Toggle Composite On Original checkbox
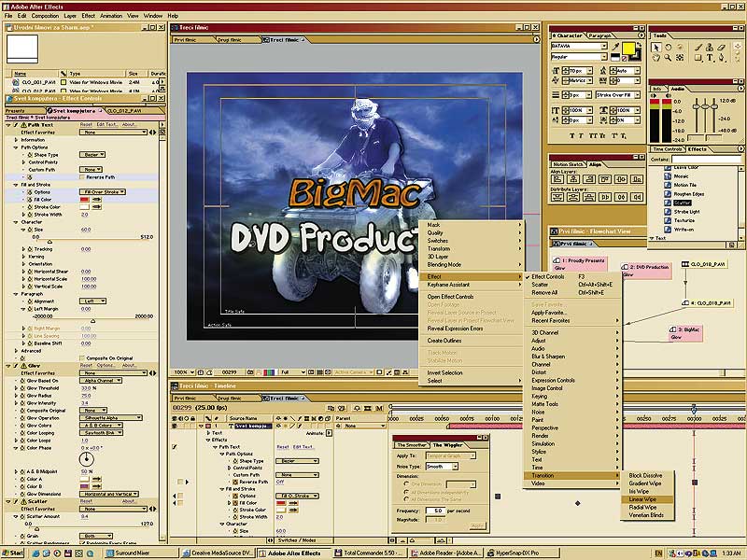 pyautogui.click(x=82, y=358)
